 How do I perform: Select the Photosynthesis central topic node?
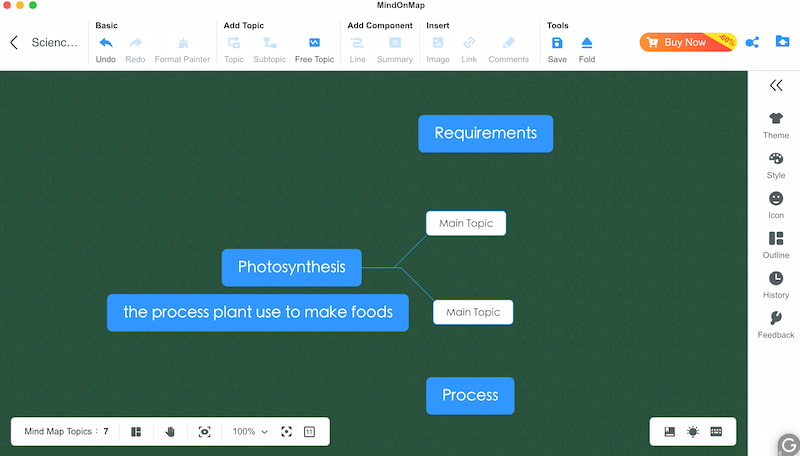pyautogui.click(x=291, y=267)
